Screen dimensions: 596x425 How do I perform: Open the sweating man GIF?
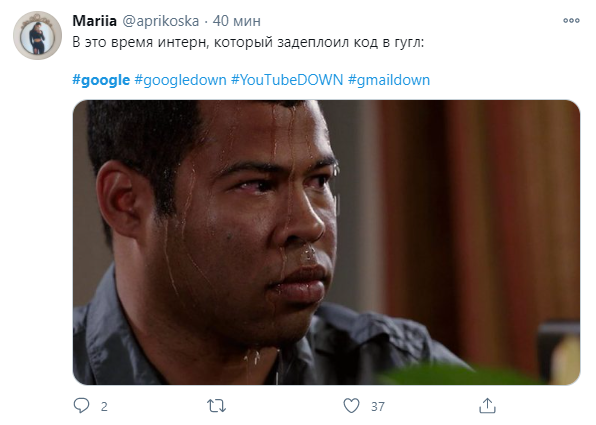[326, 243]
